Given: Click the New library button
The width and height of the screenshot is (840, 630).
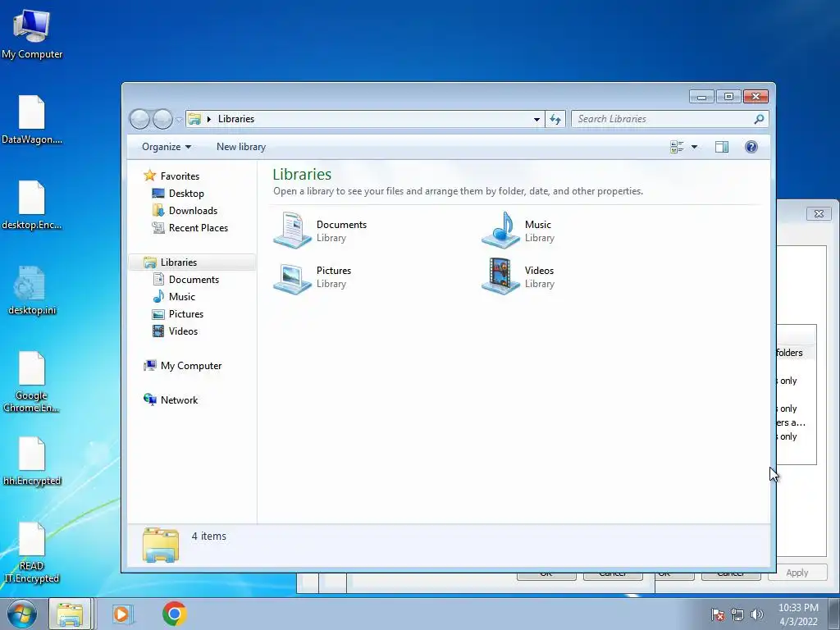Looking at the screenshot, I should tap(241, 147).
